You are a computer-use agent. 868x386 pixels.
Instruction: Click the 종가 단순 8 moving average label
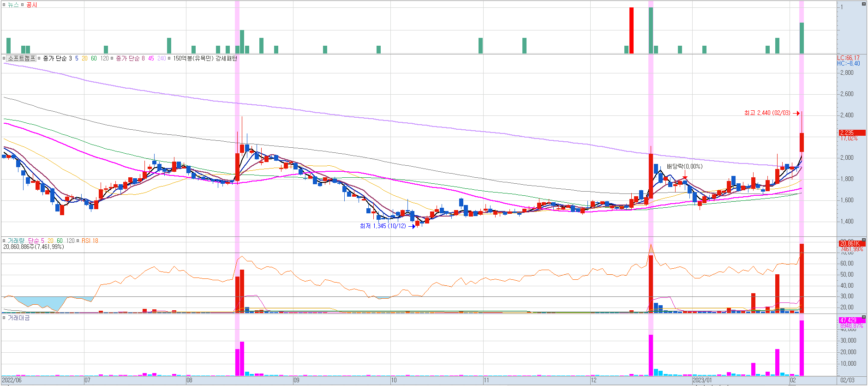pyautogui.click(x=130, y=58)
